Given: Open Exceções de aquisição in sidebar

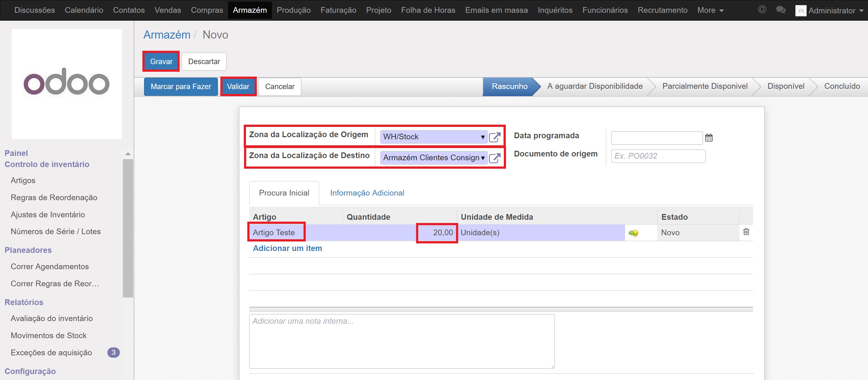Looking at the screenshot, I should 51,353.
